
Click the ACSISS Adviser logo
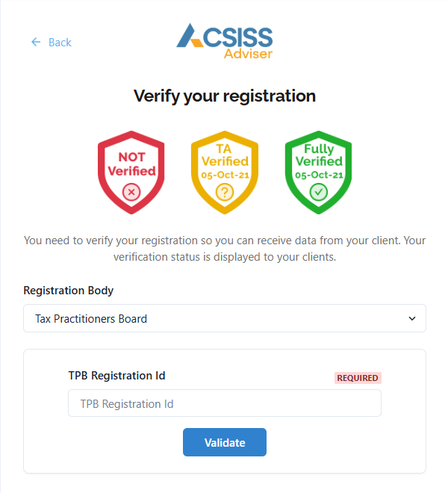point(225,41)
